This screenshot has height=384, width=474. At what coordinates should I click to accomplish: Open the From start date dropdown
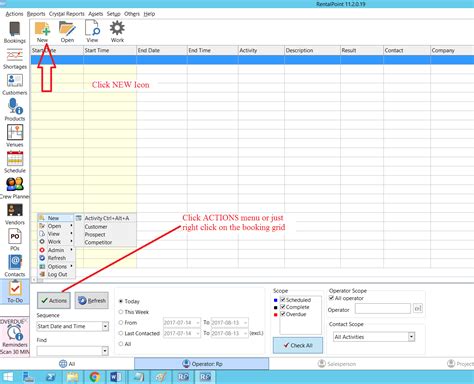198,323
